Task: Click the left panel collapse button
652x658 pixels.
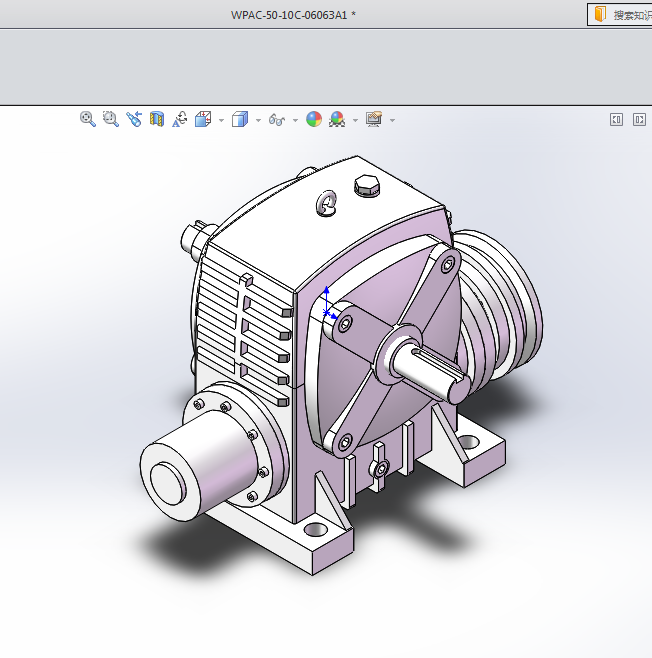Action: tap(616, 120)
